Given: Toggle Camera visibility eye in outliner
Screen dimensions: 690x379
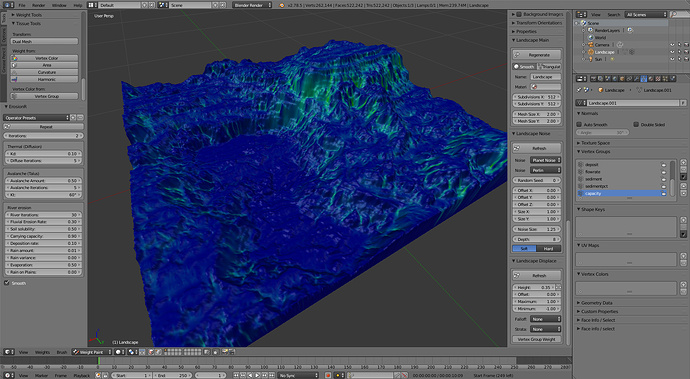Looking at the screenshot, I should pyautogui.click(x=672, y=45).
